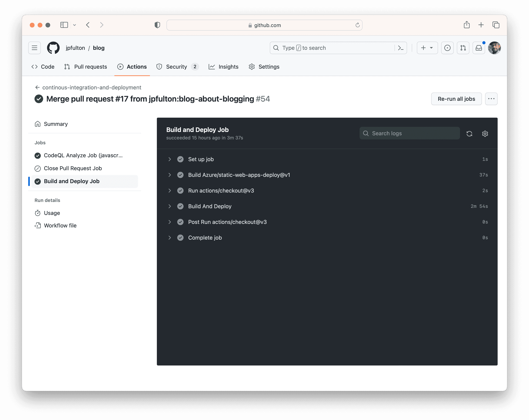
Task: Click the Set up job step label
Action: (x=201, y=159)
